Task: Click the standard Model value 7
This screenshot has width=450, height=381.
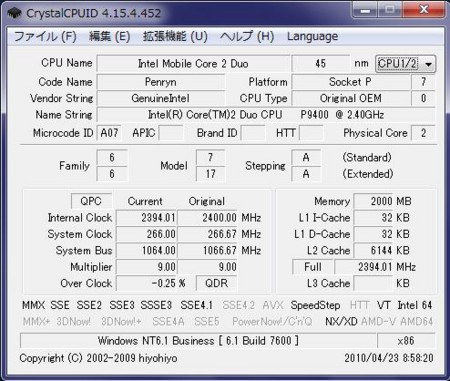Action: (210, 157)
